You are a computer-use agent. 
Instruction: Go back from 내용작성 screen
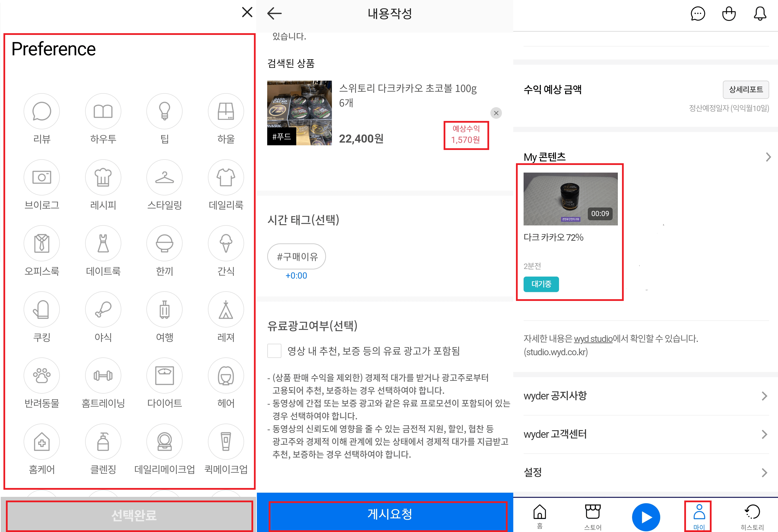[x=275, y=13]
